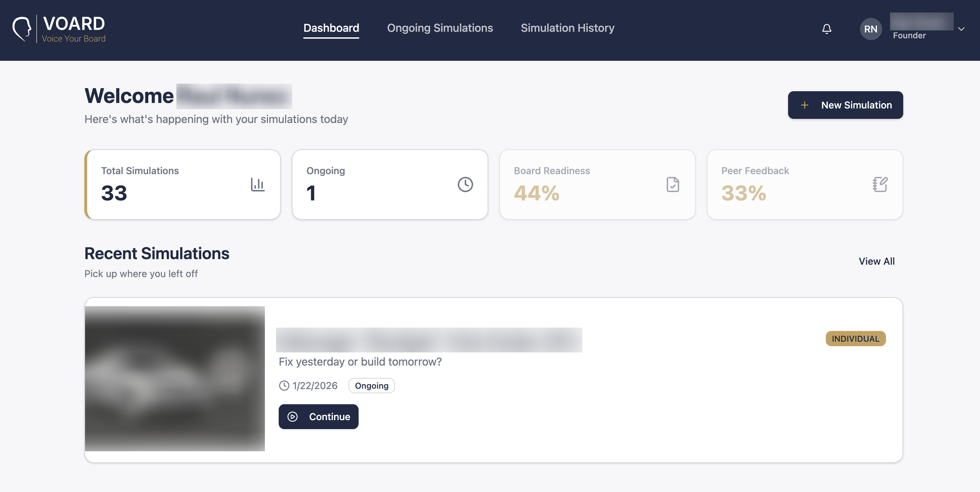
Task: Click the clock icon next to 1/22/2026
Action: click(284, 385)
